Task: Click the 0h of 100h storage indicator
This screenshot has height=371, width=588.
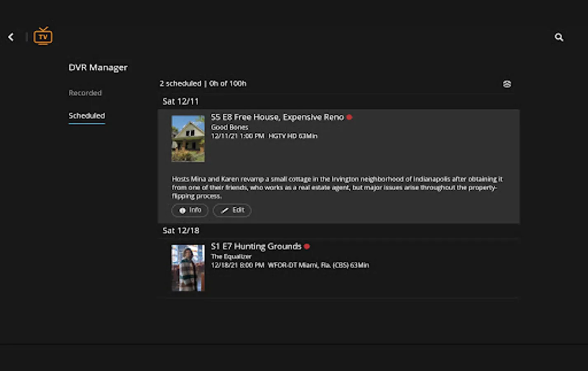Action: click(x=227, y=83)
